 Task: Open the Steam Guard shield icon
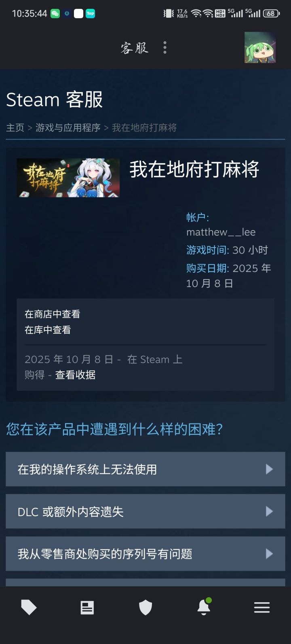coord(145,607)
